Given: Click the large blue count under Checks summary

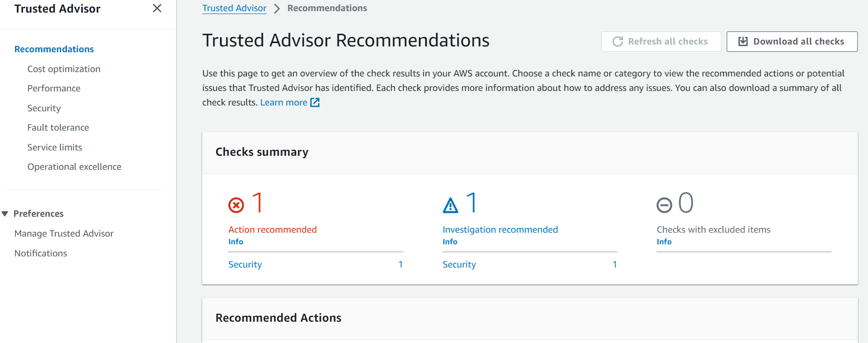Looking at the screenshot, I should pos(472,203).
